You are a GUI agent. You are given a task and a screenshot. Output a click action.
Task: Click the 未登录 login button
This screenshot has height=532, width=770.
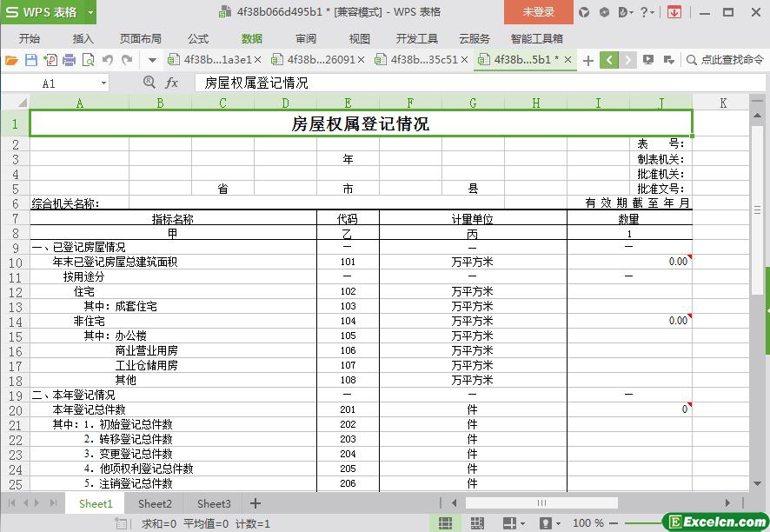pyautogui.click(x=539, y=12)
